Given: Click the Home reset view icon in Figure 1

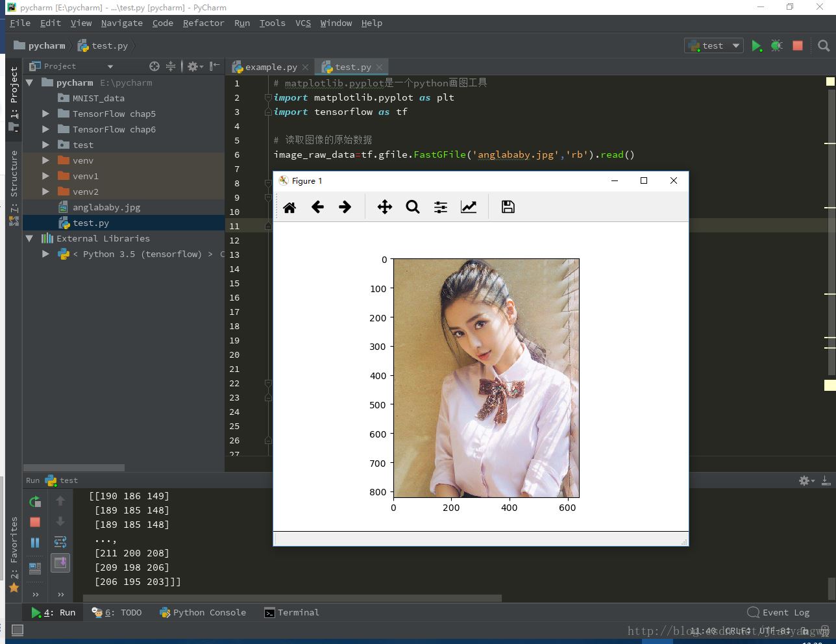Looking at the screenshot, I should 289,207.
